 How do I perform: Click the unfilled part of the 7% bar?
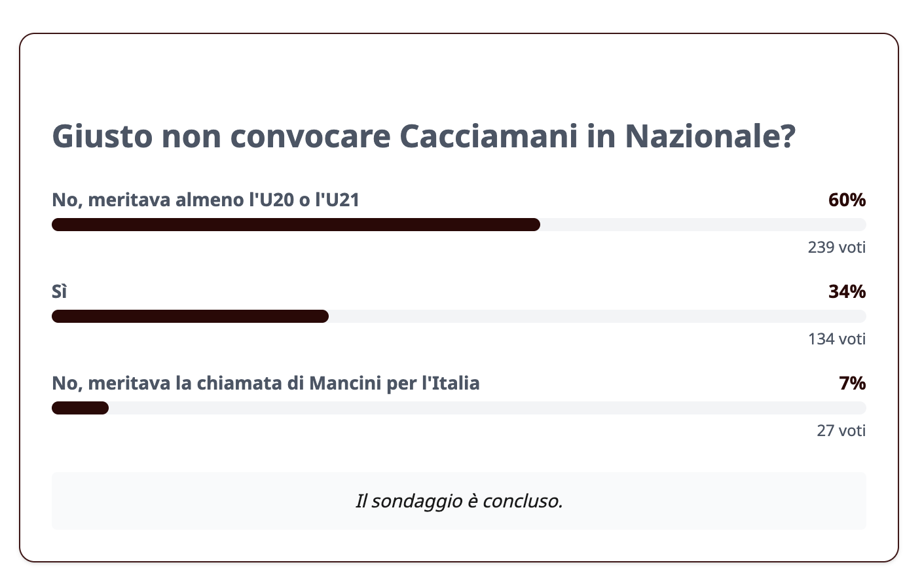pos(487,408)
